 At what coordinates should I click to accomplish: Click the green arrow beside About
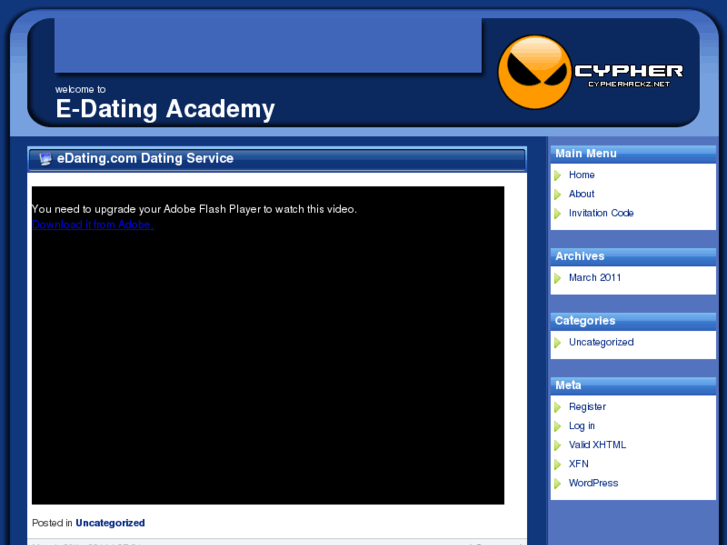point(558,194)
